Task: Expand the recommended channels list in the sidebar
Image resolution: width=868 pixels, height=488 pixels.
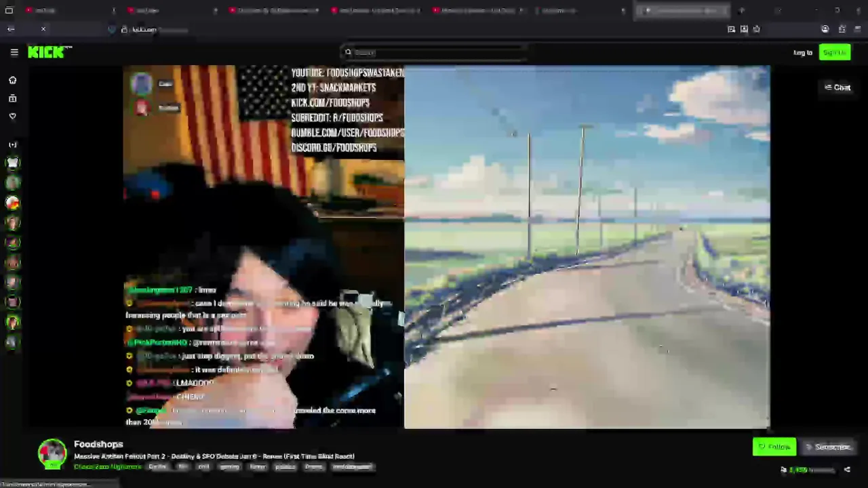Action: 12,144
